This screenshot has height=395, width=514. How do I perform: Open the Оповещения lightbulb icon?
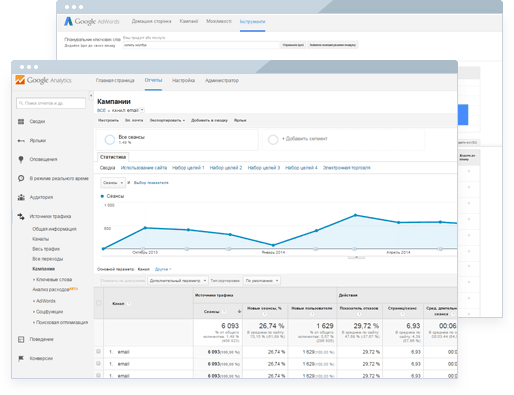21,160
